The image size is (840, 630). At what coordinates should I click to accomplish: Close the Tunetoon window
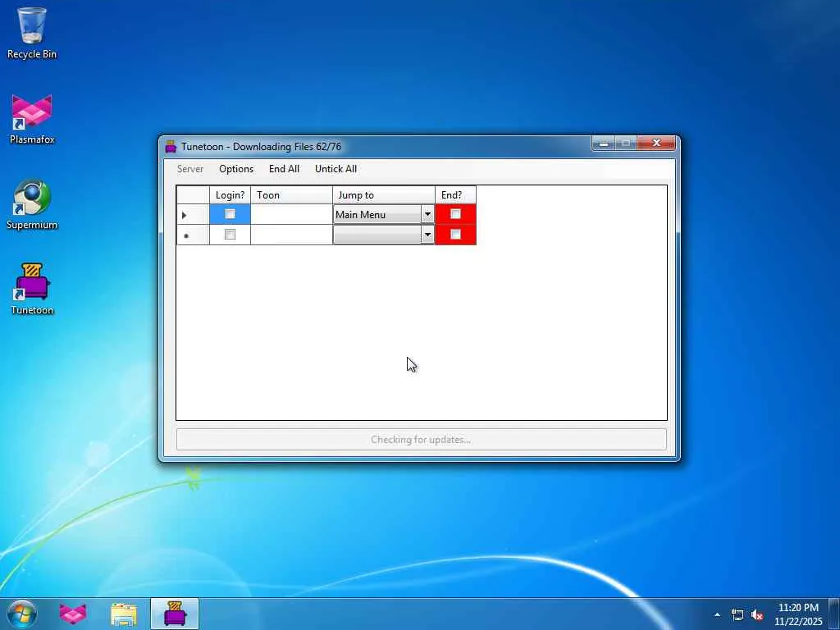(656, 144)
